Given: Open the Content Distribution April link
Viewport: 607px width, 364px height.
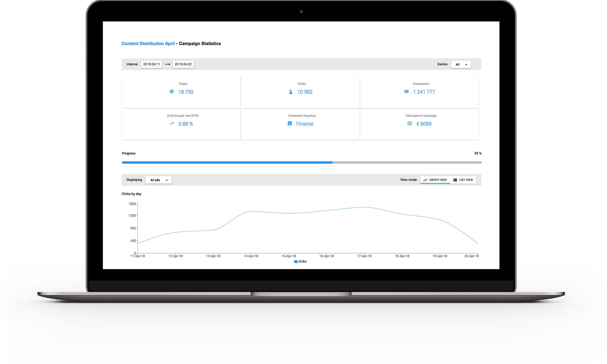Looking at the screenshot, I should coord(148,43).
